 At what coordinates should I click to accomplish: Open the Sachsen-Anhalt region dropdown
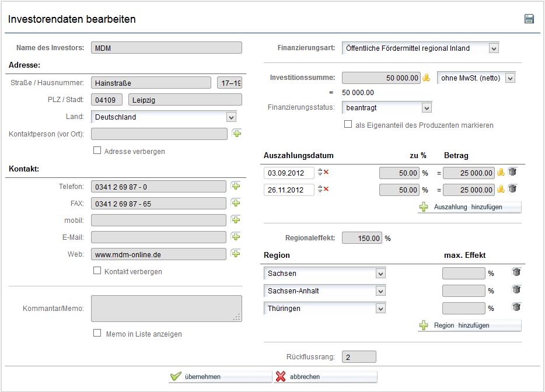coord(324,291)
